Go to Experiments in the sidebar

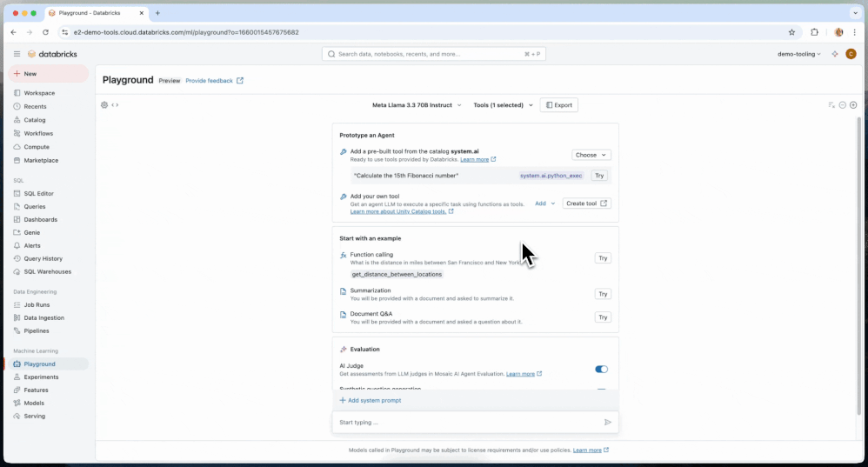[x=41, y=377]
